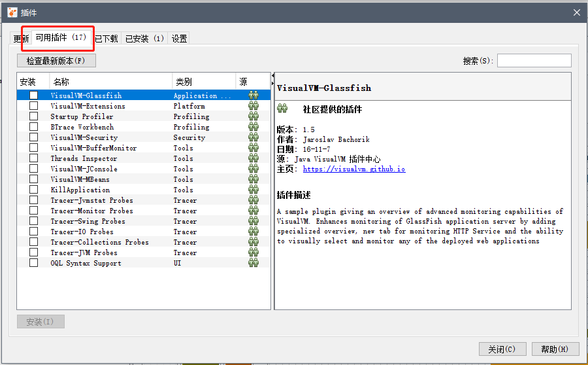
Task: Click the source icon in Tracer-Jvmstat Probes row
Action: coord(253,200)
